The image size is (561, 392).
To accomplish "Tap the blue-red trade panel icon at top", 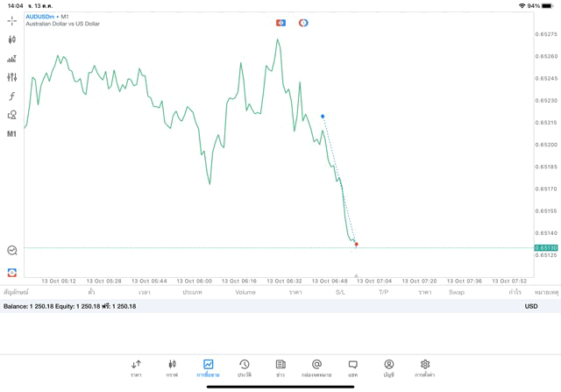I will (x=280, y=23).
